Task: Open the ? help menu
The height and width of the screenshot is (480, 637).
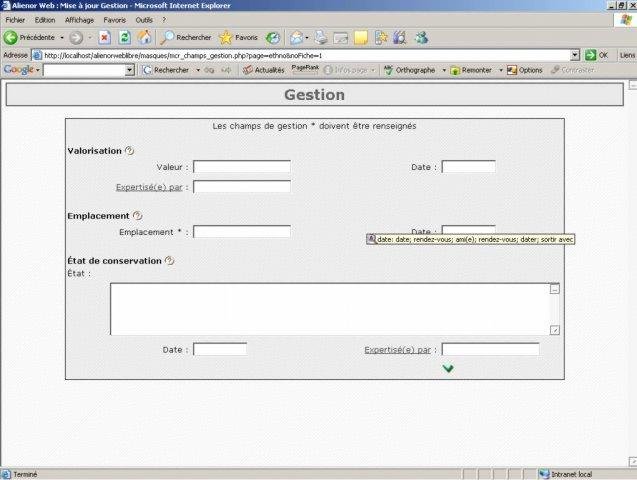Action: pos(164,20)
